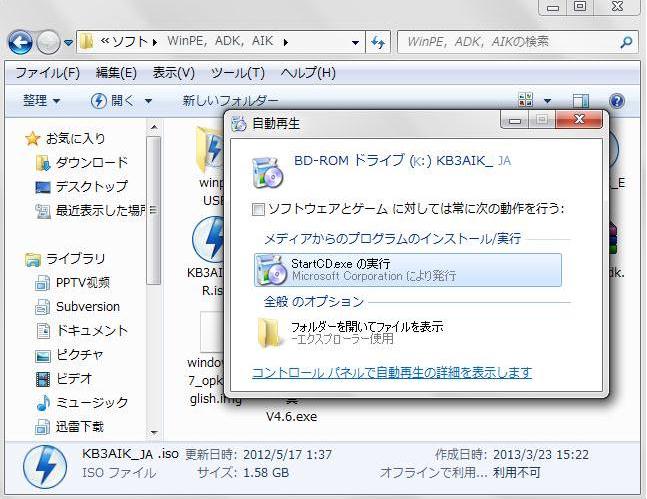Open the ファイル(F) menu
Image resolution: width=647 pixels, height=499 pixels.
coord(47,73)
